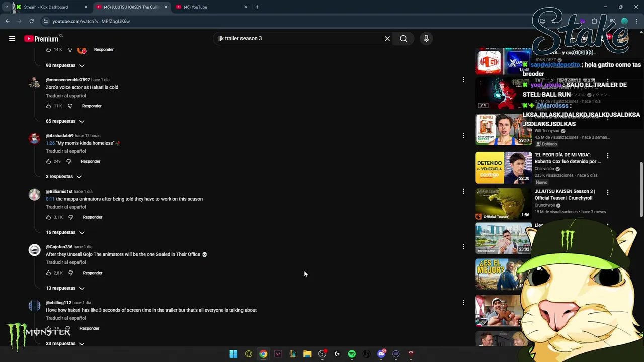This screenshot has width=644, height=362.
Task: Expand the 16 respuestas thread
Action: tap(65, 232)
